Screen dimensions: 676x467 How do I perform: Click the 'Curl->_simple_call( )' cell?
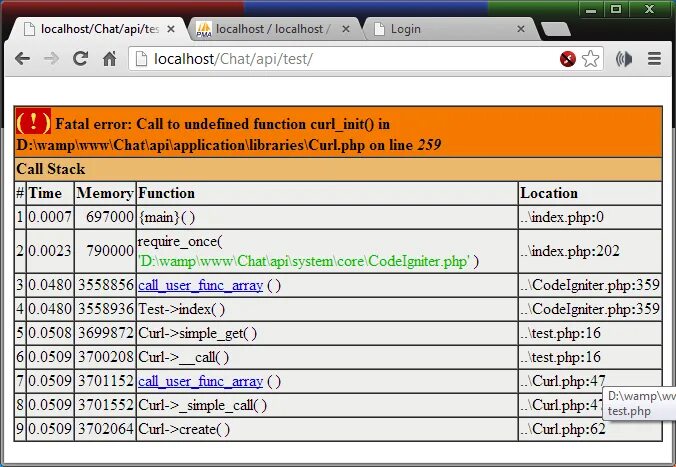(x=327, y=405)
